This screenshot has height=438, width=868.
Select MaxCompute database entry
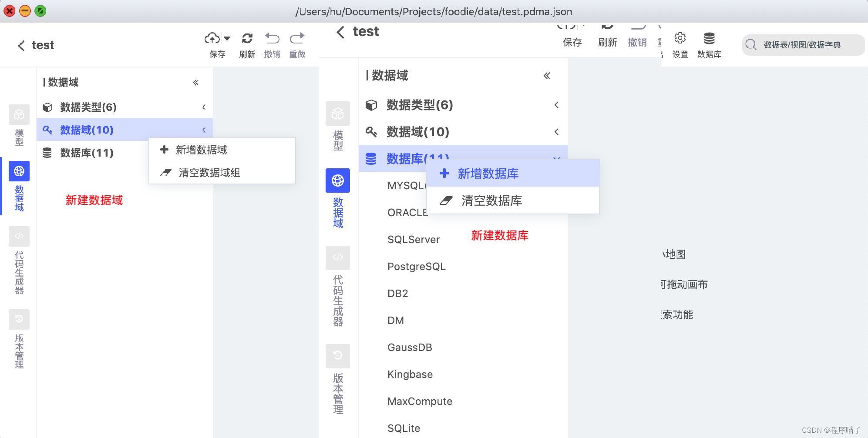coord(420,401)
